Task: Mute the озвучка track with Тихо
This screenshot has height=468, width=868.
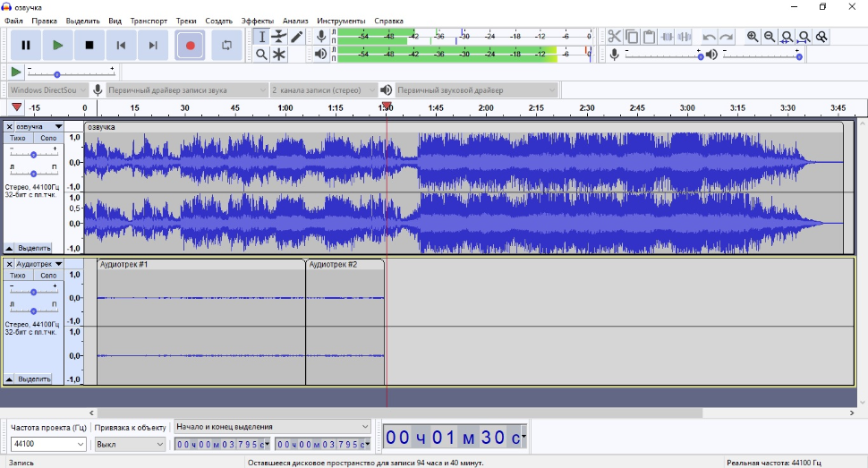Action: pyautogui.click(x=18, y=138)
